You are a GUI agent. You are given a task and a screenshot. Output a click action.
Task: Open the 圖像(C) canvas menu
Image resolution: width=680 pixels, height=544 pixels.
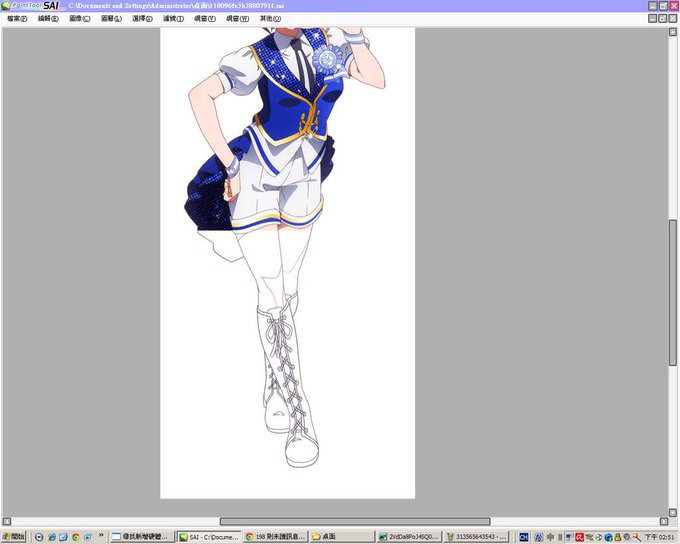79,19
